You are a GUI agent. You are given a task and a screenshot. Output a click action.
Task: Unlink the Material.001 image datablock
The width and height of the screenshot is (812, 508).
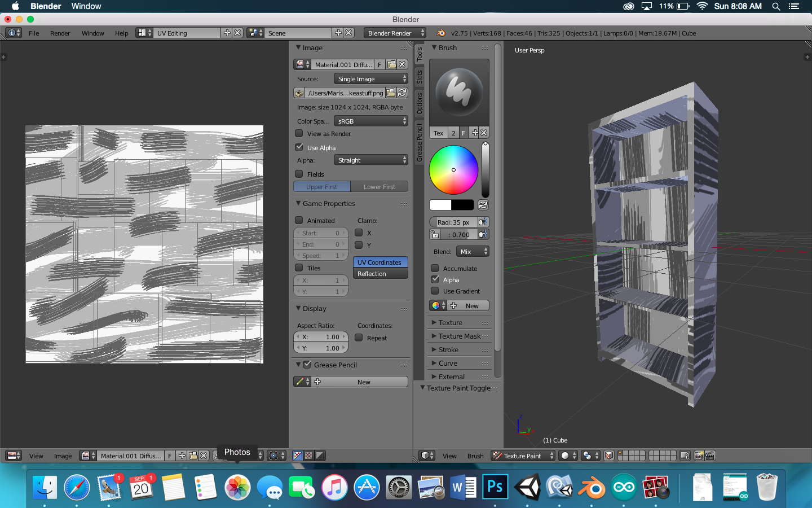(402, 65)
